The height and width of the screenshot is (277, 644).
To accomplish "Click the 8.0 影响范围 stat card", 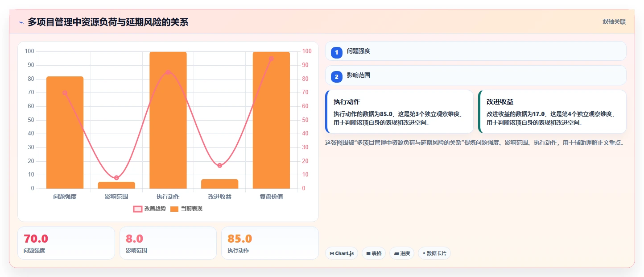I will pyautogui.click(x=168, y=243).
